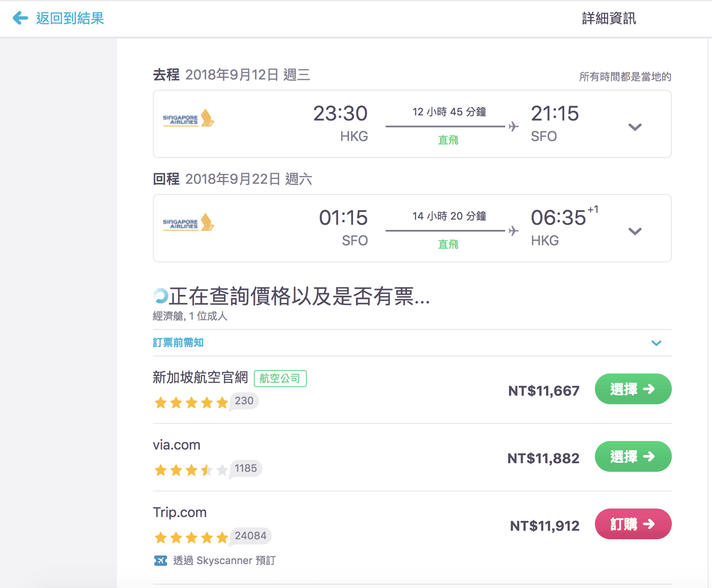The image size is (712, 588).
Task: Click the Skyscanner booking icon
Action: coord(161,561)
